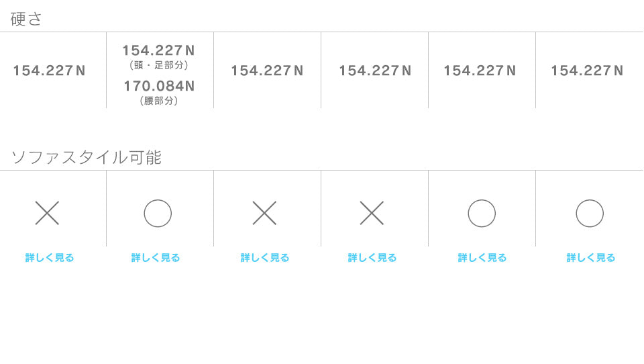Click the circle icon in the second column
Image resolution: width=644 pixels, height=364 pixels.
[x=158, y=214]
